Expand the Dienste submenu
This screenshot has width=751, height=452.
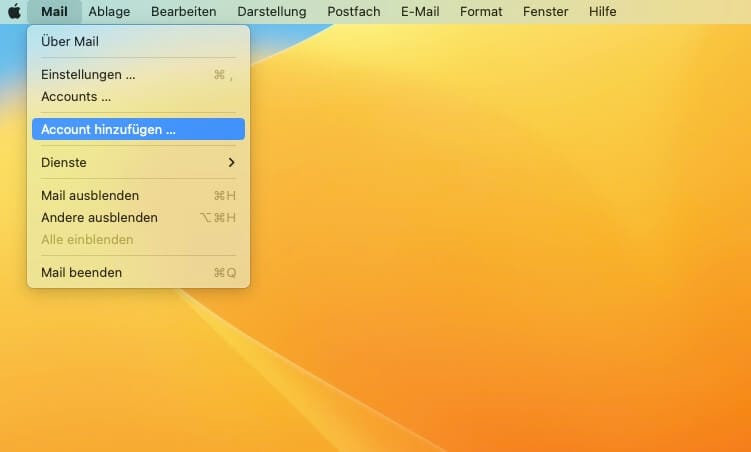[x=64, y=163]
